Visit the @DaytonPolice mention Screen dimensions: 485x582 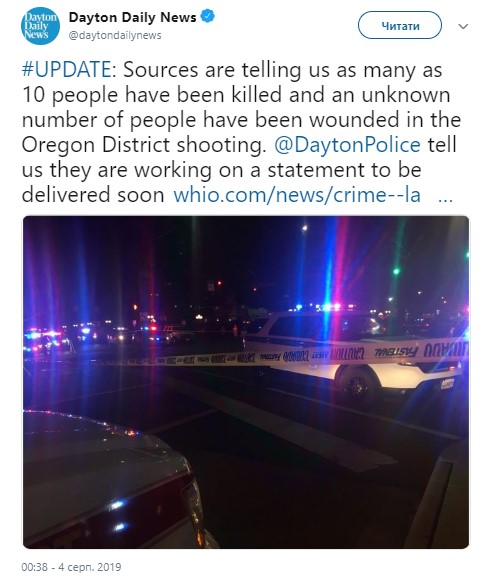[347, 145]
